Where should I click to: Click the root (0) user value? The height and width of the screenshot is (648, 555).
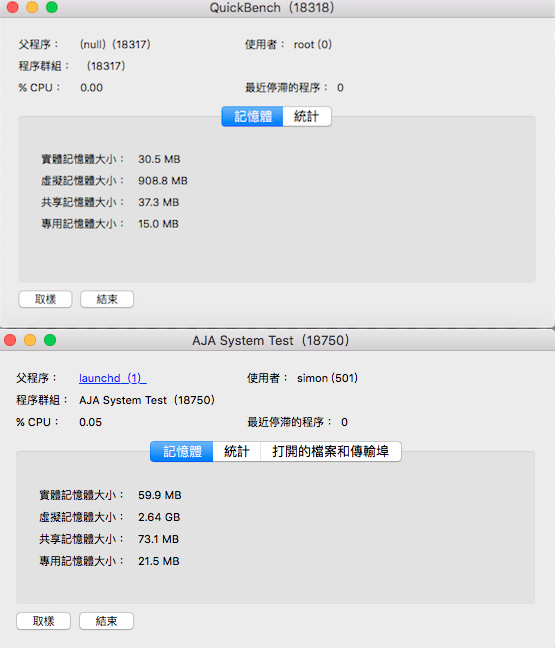(x=313, y=44)
